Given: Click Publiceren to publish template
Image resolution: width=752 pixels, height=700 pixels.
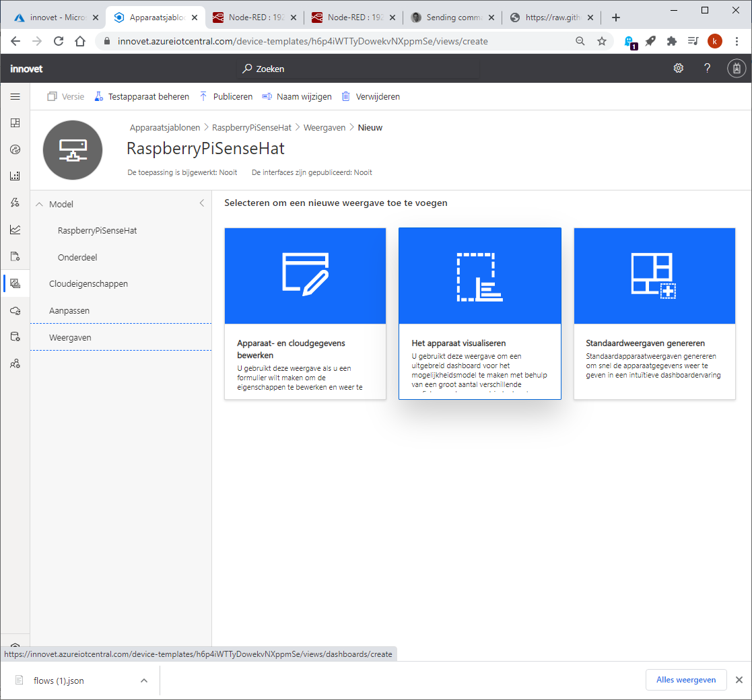Looking at the screenshot, I should [226, 96].
